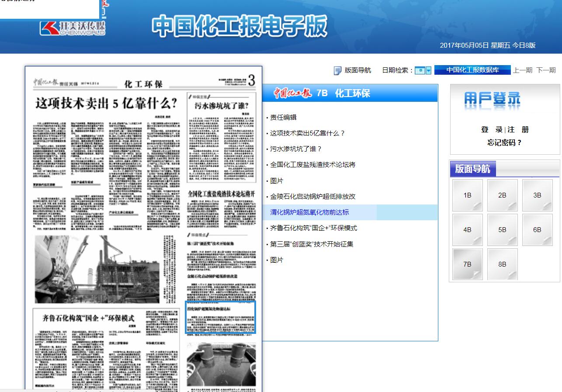562x392 pixels.
Task: Go to 下一期 next issue
Action: [x=546, y=69]
